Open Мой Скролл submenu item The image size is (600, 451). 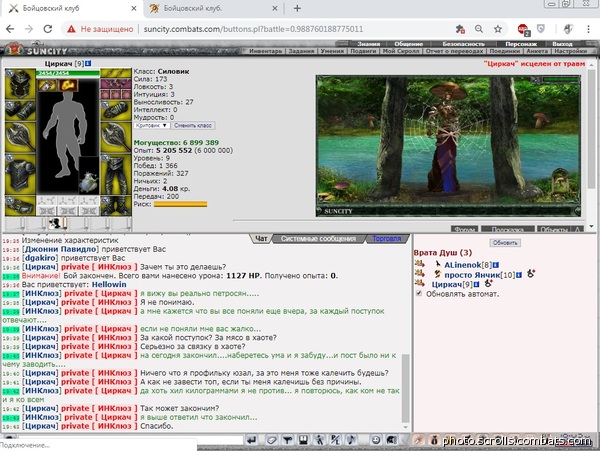point(401,51)
